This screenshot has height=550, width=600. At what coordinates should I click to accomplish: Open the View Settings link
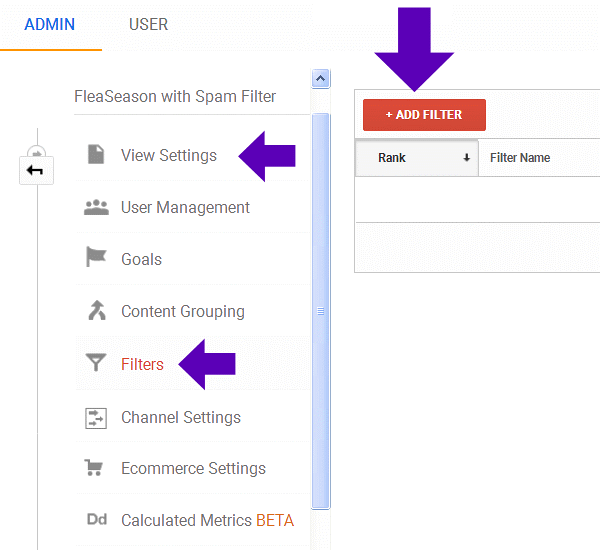(x=168, y=155)
